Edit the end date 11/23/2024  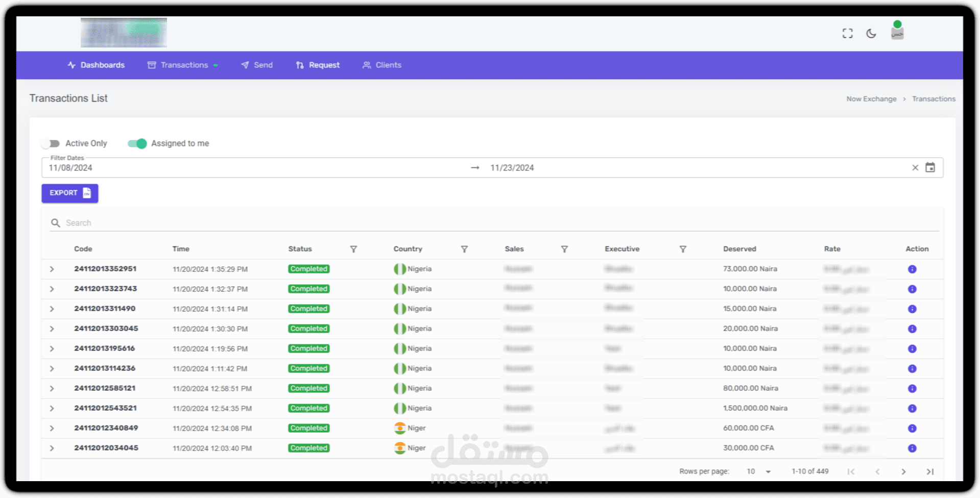pos(512,168)
